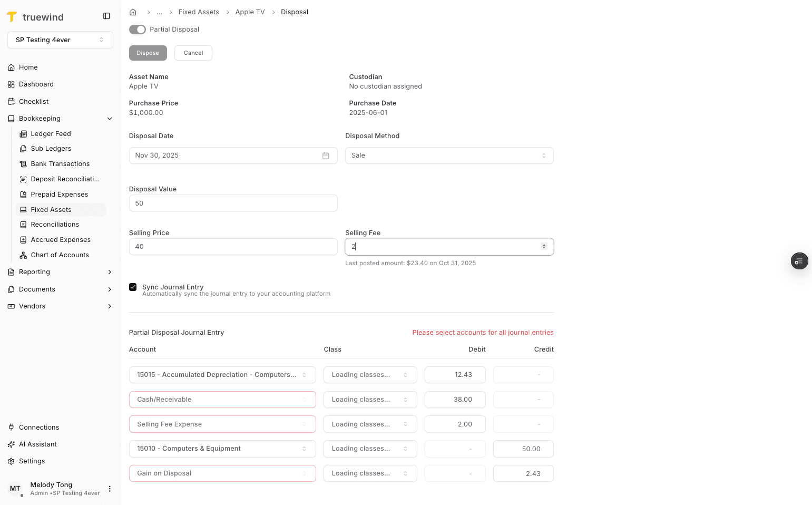
Task: Click the calendar icon in Disposal Date
Action: tap(326, 155)
